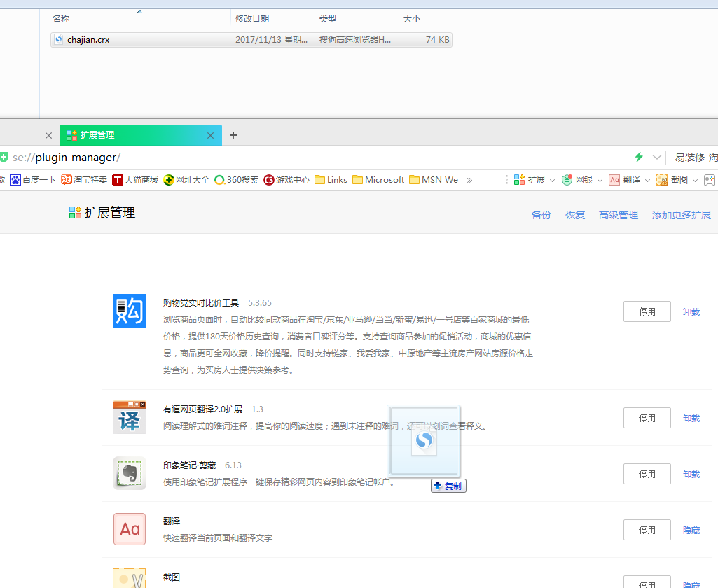
Task: Sort files by the 名称 column header
Action: click(x=61, y=19)
